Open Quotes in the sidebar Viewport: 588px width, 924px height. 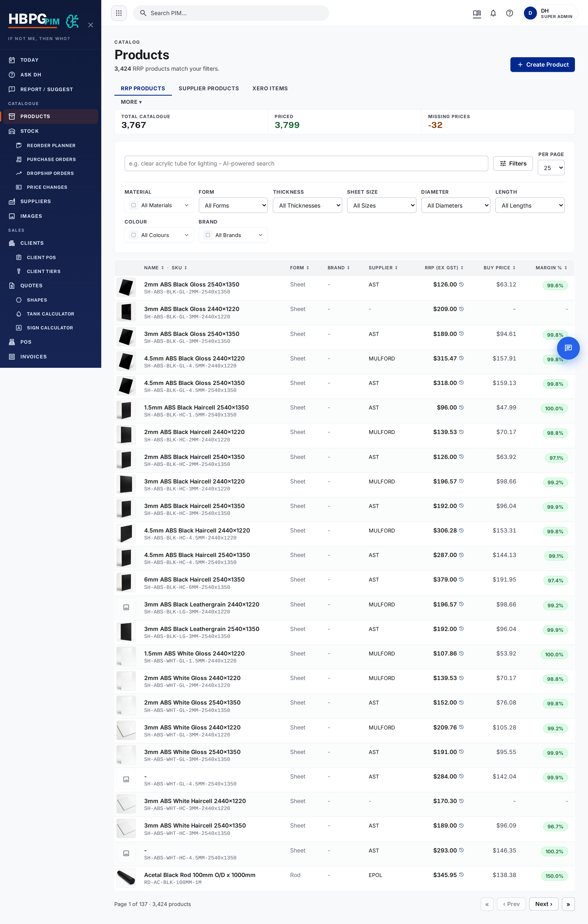(51, 285)
